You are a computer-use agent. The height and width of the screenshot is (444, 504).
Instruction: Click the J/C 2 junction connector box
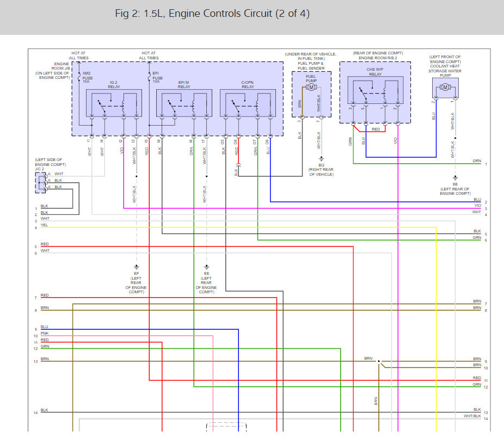(40, 183)
